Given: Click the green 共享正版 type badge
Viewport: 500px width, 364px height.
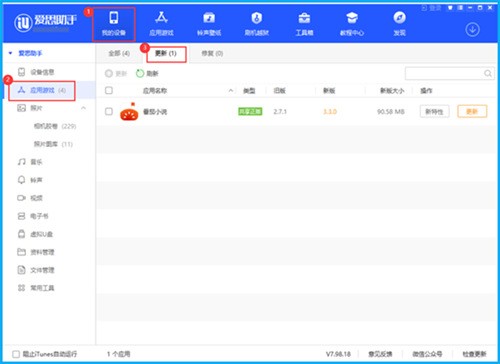Looking at the screenshot, I should [x=250, y=111].
